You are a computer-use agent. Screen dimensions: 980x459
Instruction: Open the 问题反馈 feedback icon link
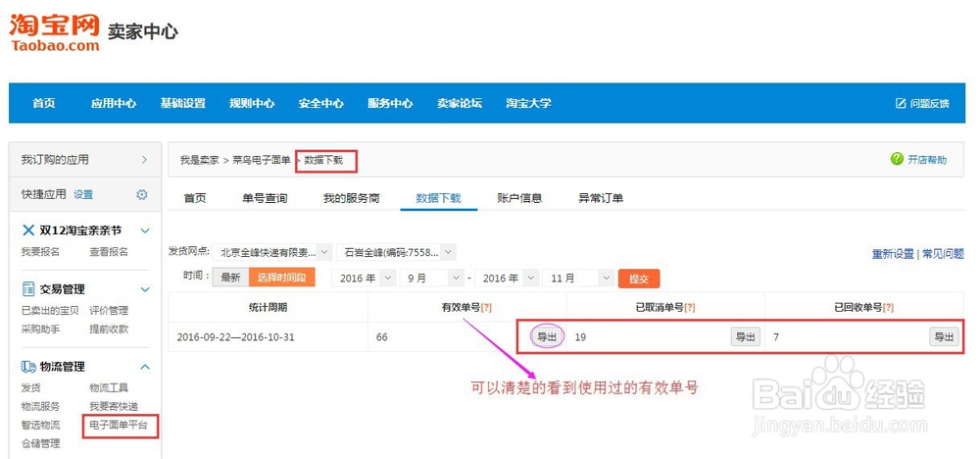[901, 103]
